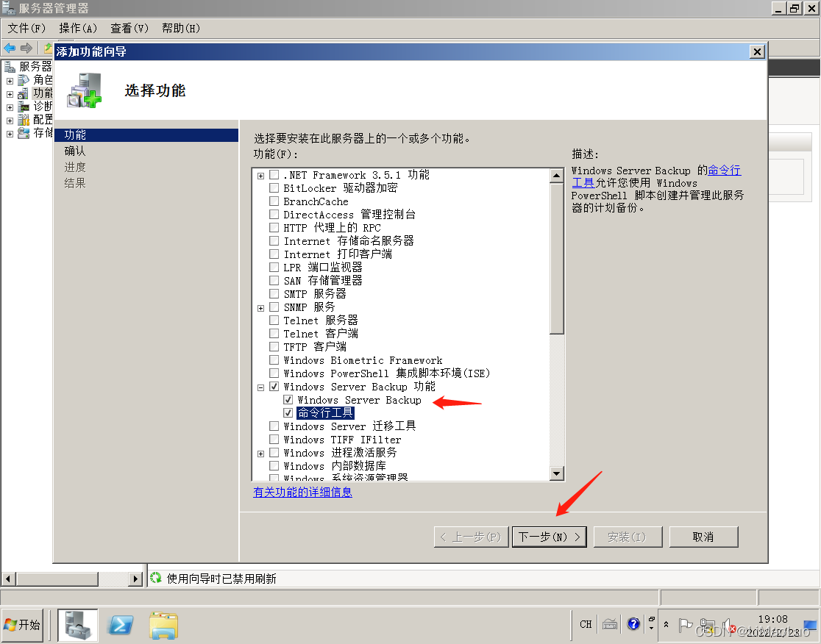Launch PowerShell from the taskbar
The image size is (821, 644).
tap(121, 625)
